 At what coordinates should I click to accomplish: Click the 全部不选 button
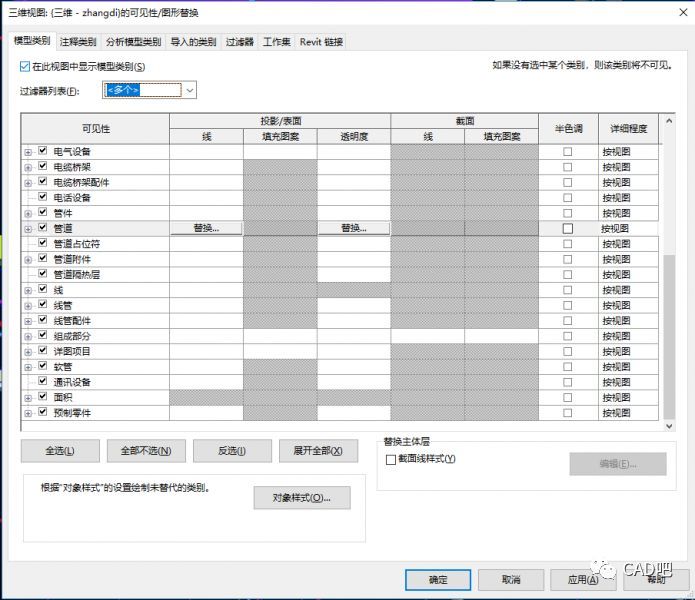(x=146, y=451)
